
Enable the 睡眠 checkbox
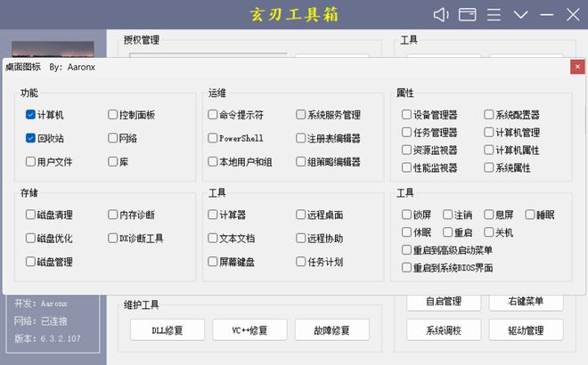530,215
